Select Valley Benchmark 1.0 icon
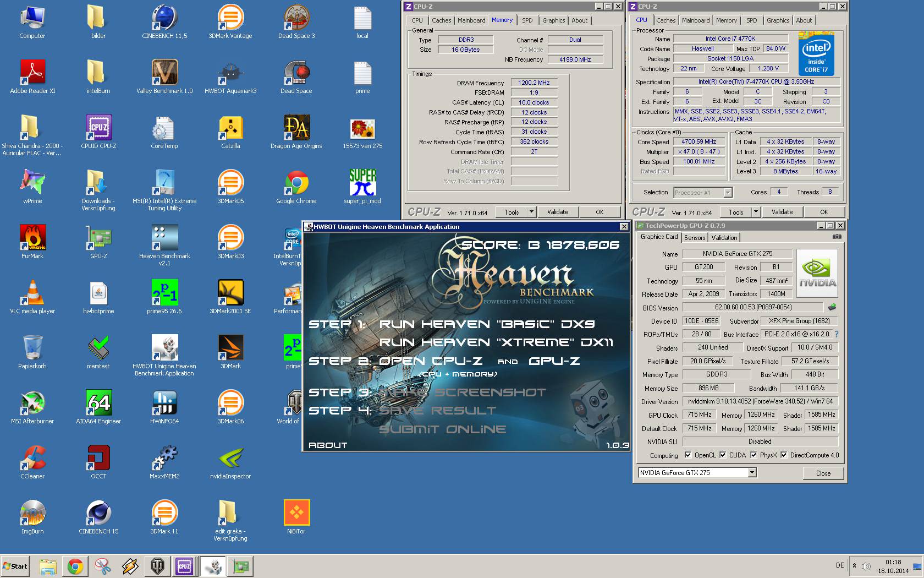Viewport: 924px width, 578px height. [x=164, y=77]
